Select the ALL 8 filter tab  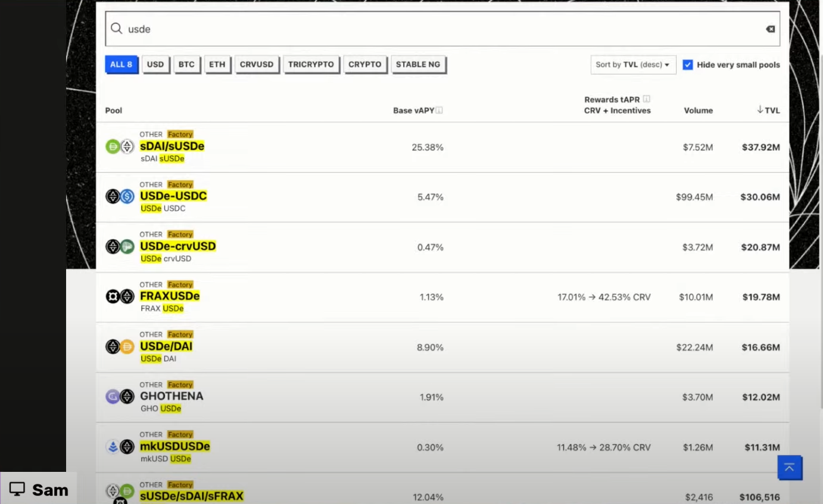pos(121,65)
